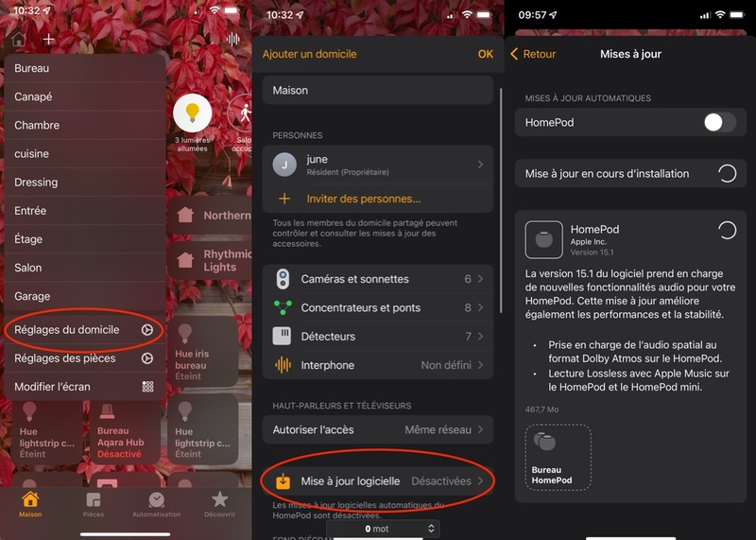This screenshot has width=756, height=540.
Task: Choose Modifier l'écran menu entry
Action: click(85, 387)
